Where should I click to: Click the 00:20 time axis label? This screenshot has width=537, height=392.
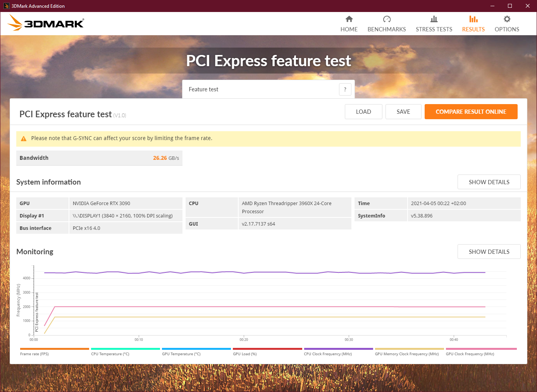pos(244,340)
